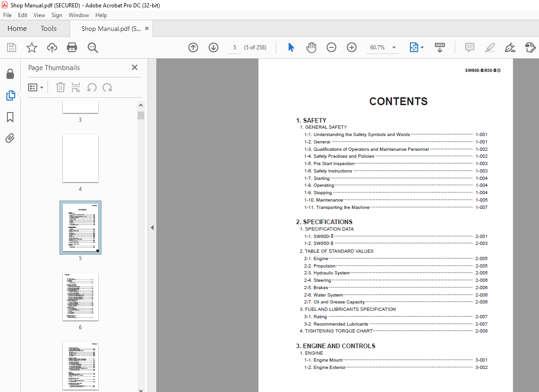The width and height of the screenshot is (539, 392).
Task: Rotate pages counterclockwise icon
Action: pos(91,87)
